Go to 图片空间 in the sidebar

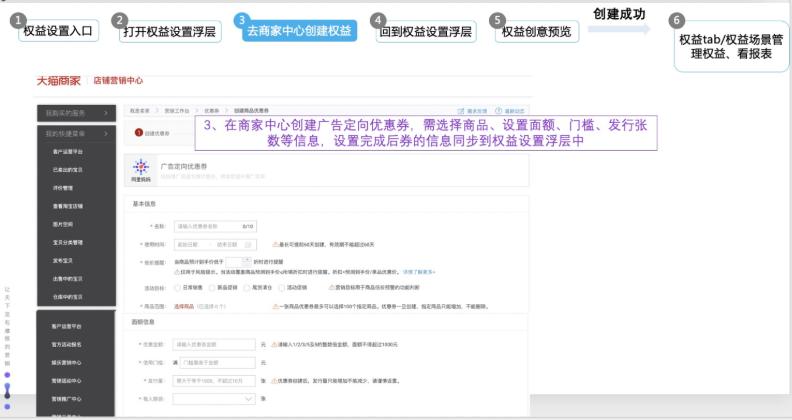tap(63, 224)
